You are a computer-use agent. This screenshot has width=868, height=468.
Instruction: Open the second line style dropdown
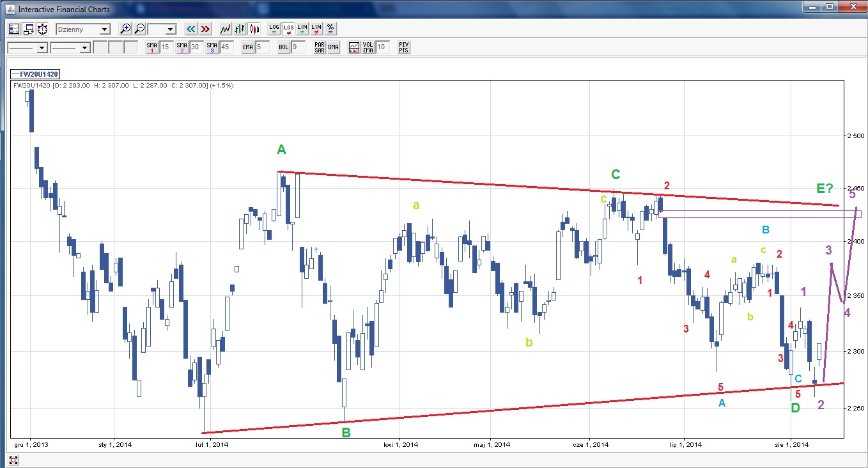[x=70, y=48]
